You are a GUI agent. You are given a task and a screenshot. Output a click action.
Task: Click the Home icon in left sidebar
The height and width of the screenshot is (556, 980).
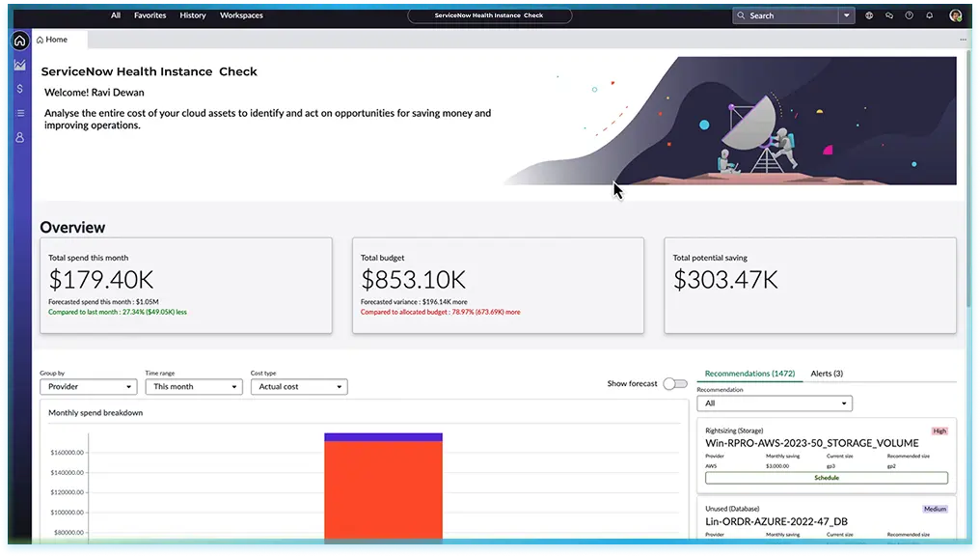(x=20, y=42)
